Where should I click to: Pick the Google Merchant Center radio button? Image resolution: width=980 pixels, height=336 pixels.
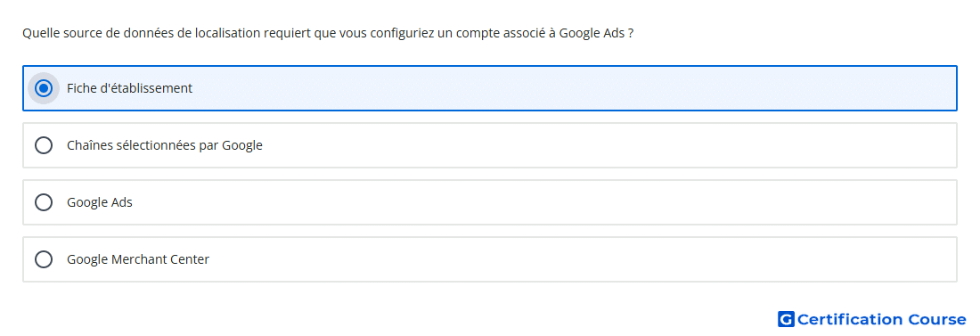pos(44,259)
